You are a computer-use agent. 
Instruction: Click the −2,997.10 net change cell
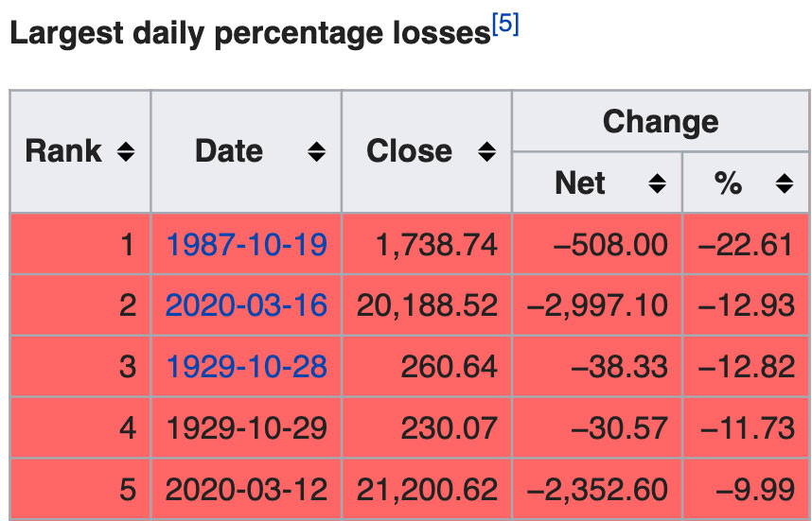click(x=597, y=304)
